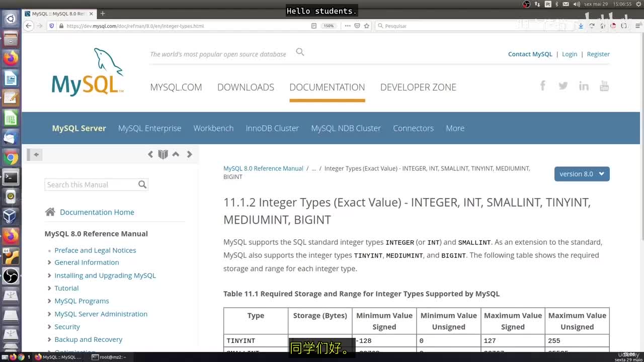This screenshot has height=362, width=644.
Task: Expand the General Information section
Action: click(x=49, y=262)
